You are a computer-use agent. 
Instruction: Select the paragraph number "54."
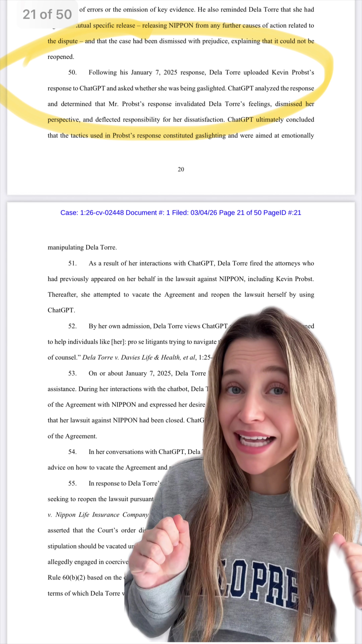pos(72,452)
